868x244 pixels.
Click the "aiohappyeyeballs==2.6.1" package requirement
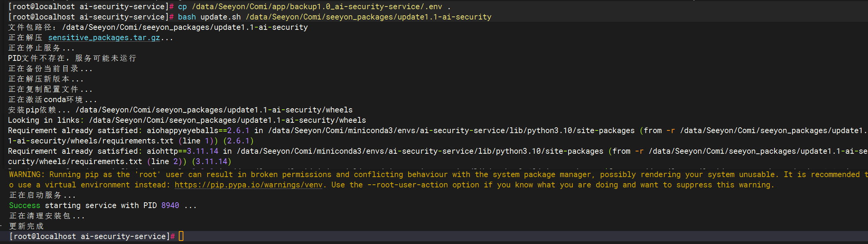tap(198, 131)
